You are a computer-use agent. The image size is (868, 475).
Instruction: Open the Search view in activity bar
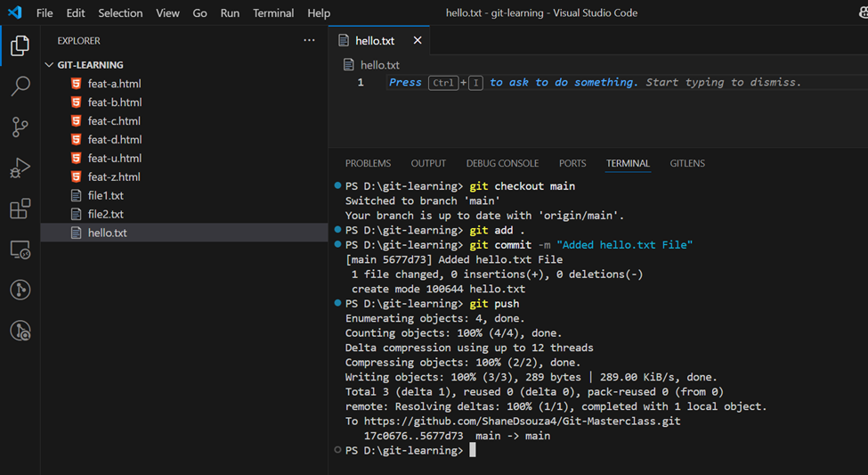[20, 86]
